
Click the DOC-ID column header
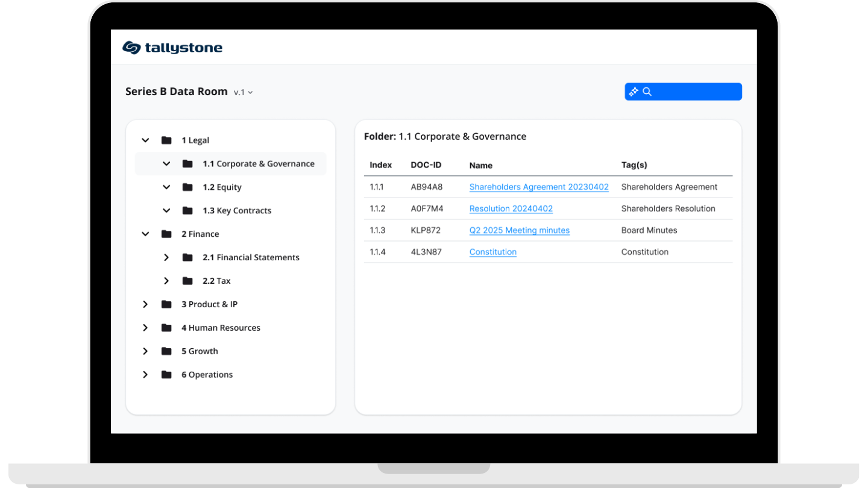tap(426, 165)
